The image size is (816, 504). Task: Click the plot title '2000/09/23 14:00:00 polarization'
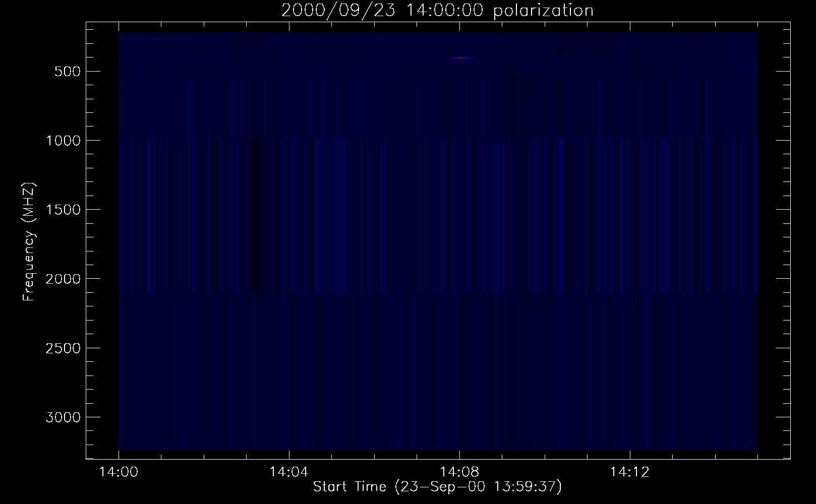[x=437, y=11]
